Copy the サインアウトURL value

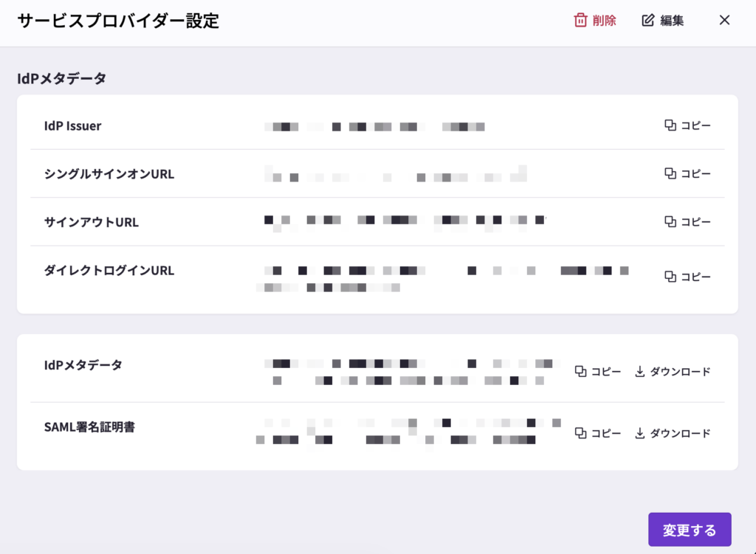point(687,221)
